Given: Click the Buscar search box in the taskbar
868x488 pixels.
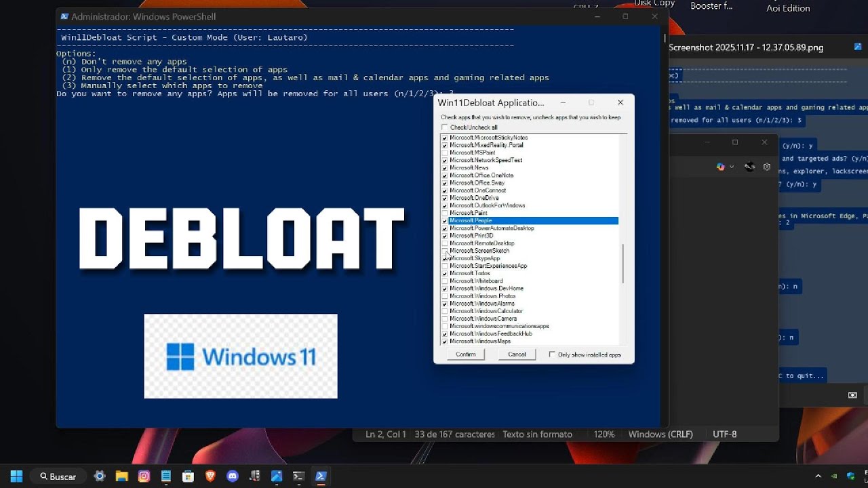Looking at the screenshot, I should point(58,476).
